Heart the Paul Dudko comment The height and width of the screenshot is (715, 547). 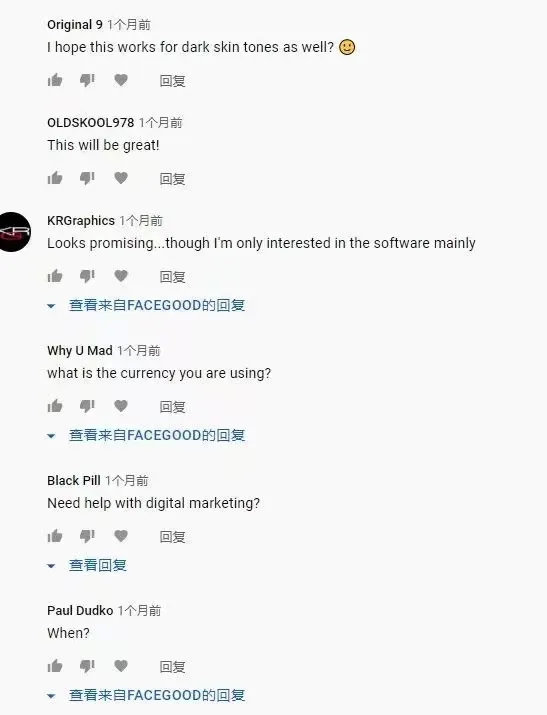click(121, 666)
